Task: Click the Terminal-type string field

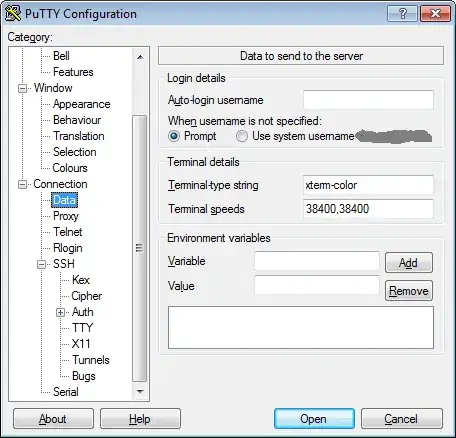Action: pos(368,185)
